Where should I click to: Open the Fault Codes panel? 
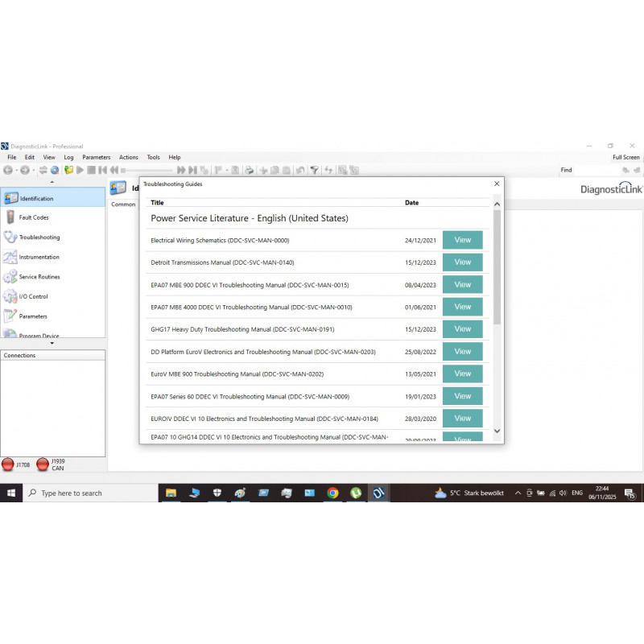coord(34,217)
